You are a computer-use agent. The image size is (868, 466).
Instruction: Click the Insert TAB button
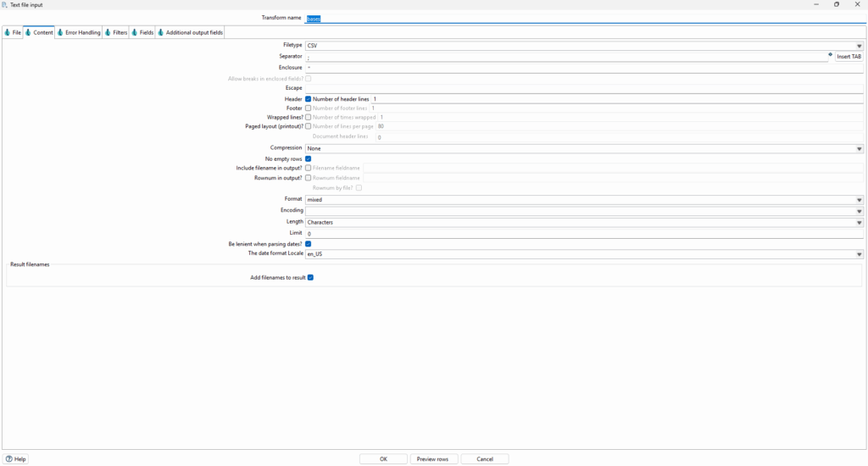[849, 57]
